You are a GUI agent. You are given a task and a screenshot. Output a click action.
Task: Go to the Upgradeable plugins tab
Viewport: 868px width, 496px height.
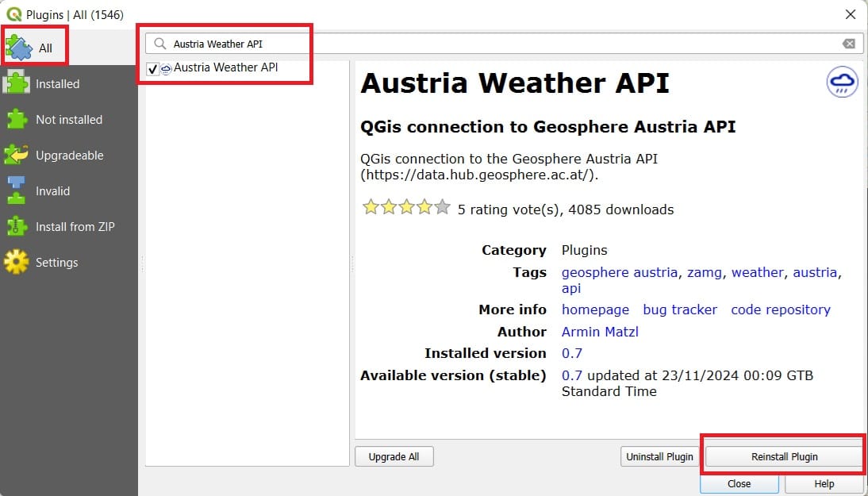click(x=69, y=155)
